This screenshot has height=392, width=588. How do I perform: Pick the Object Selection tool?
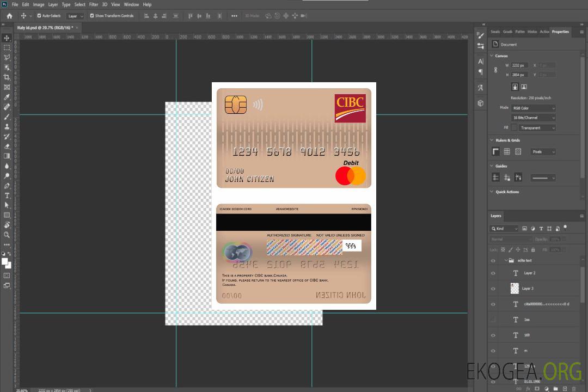pos(7,67)
